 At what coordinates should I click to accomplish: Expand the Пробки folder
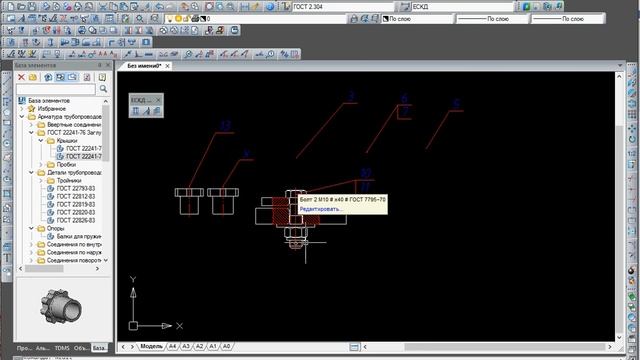41,164
